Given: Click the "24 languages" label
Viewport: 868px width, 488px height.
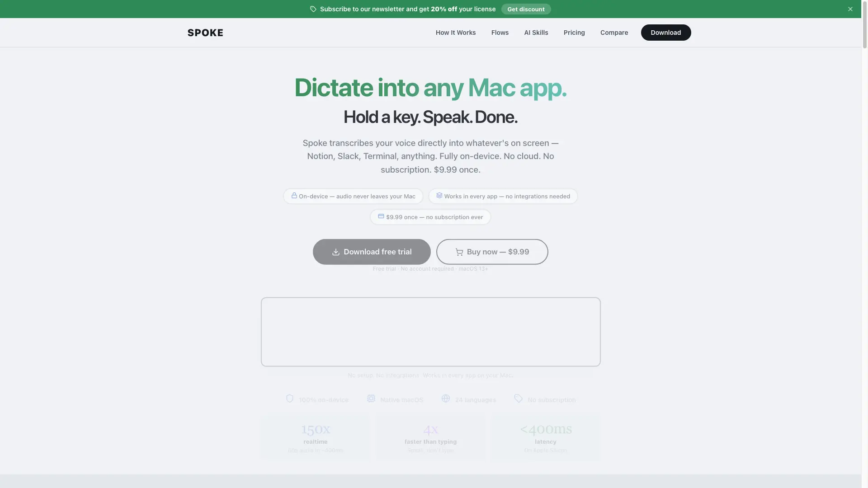Looking at the screenshot, I should click(x=476, y=400).
